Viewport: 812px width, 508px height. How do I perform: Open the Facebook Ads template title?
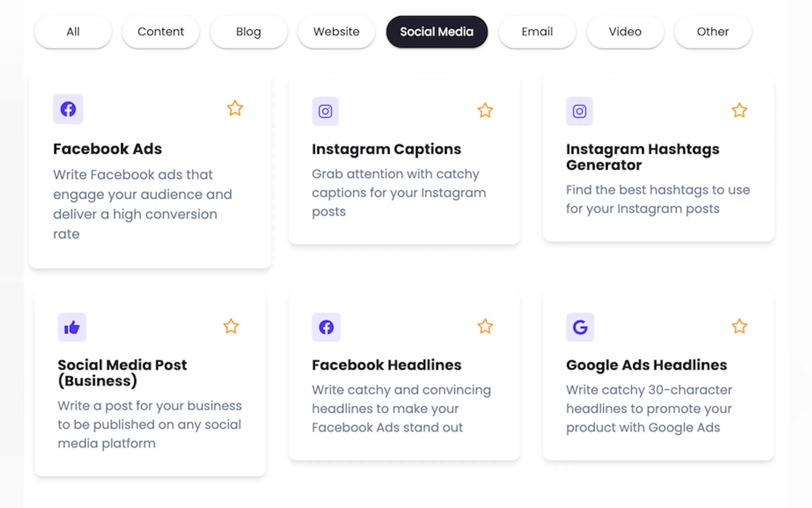click(x=107, y=149)
